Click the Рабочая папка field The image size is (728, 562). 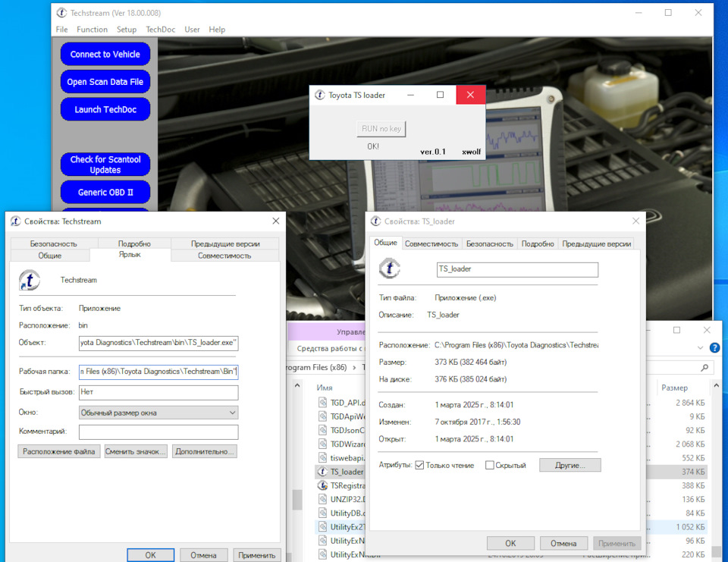click(158, 372)
